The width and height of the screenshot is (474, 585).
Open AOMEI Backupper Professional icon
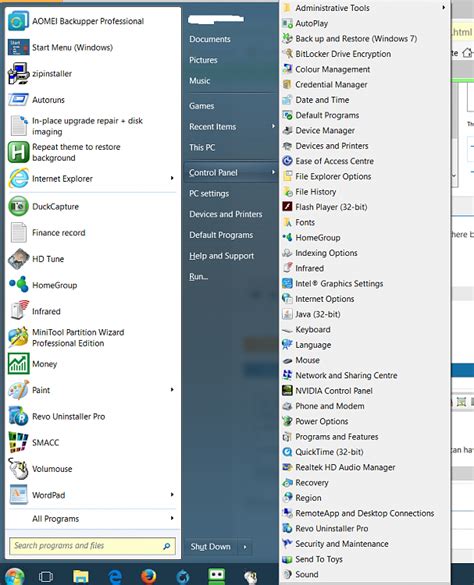pos(18,21)
